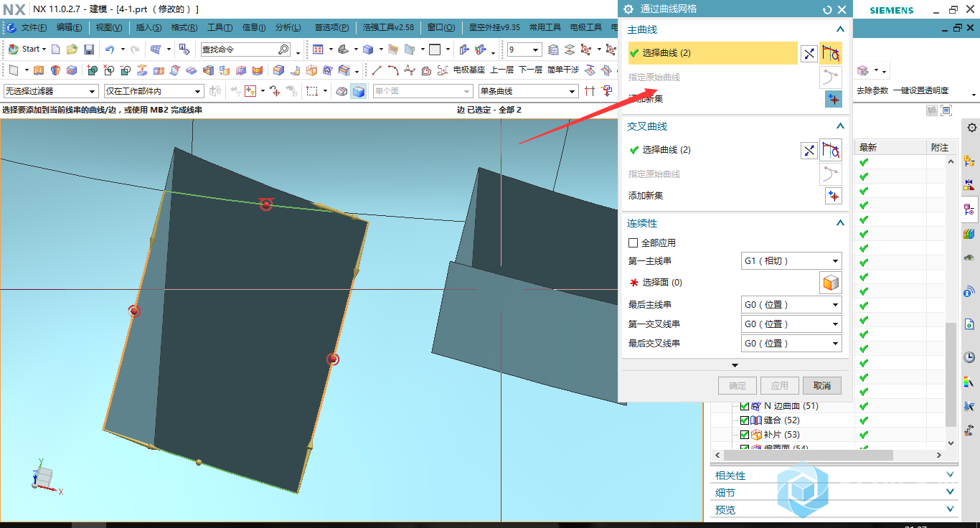Open the 第一交叉线串 continuity dropdown
This screenshot has width=980, height=528.
pos(791,324)
